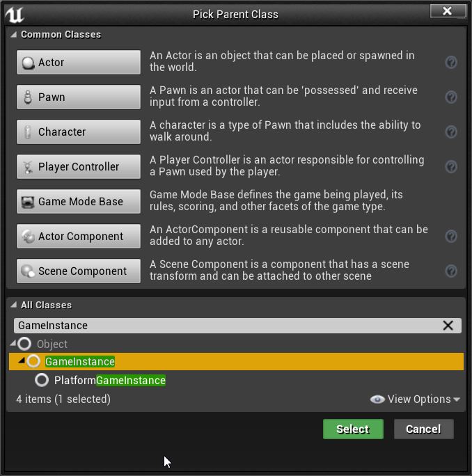Choose Game Mode Base class

tap(79, 202)
